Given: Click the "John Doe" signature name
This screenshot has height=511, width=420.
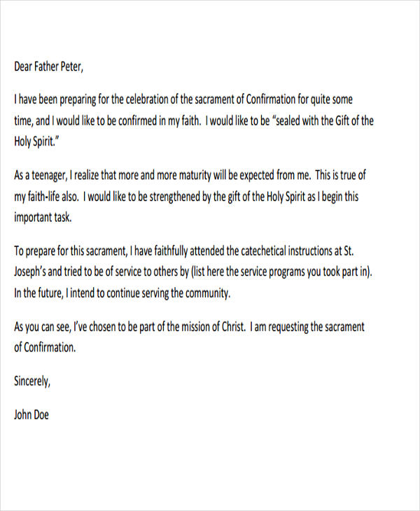Looking at the screenshot, I should (x=31, y=414).
